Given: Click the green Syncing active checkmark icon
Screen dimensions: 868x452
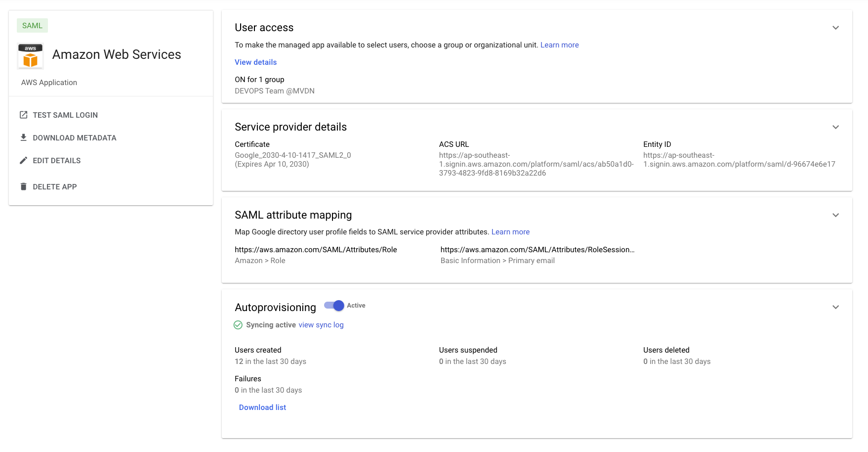Looking at the screenshot, I should (x=238, y=325).
